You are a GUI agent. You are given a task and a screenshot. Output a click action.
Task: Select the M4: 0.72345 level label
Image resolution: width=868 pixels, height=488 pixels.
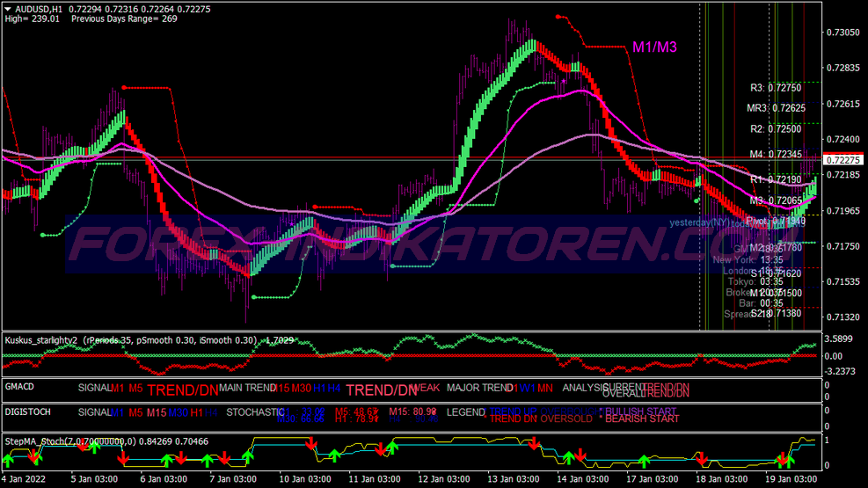coord(776,155)
